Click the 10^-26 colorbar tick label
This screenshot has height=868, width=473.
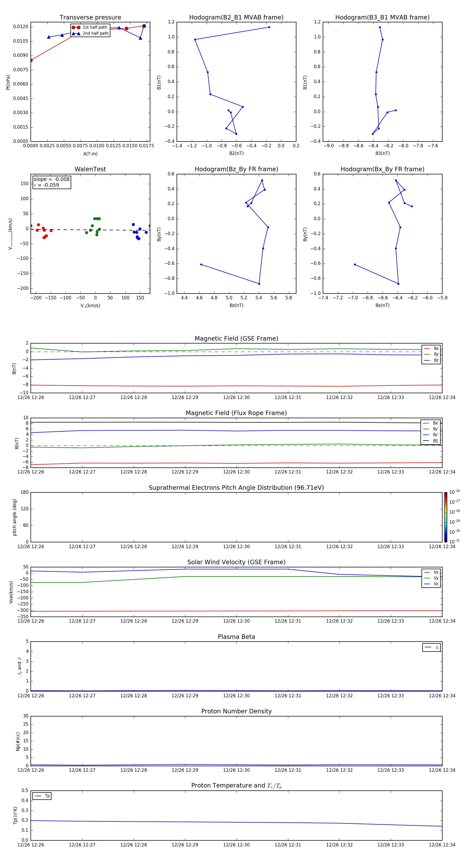(455, 492)
